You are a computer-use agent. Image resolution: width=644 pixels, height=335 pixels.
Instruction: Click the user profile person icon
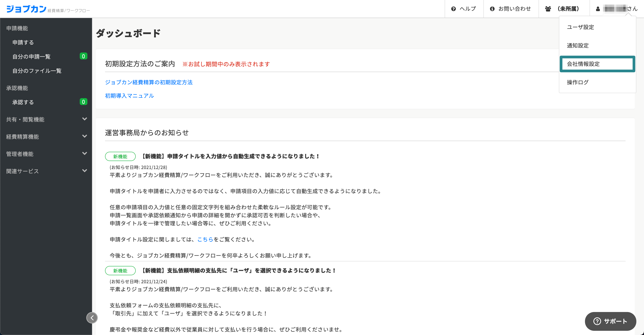(598, 9)
